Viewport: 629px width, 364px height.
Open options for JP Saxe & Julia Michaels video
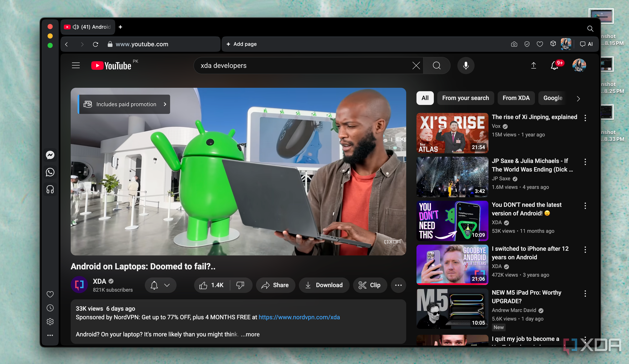585,162
